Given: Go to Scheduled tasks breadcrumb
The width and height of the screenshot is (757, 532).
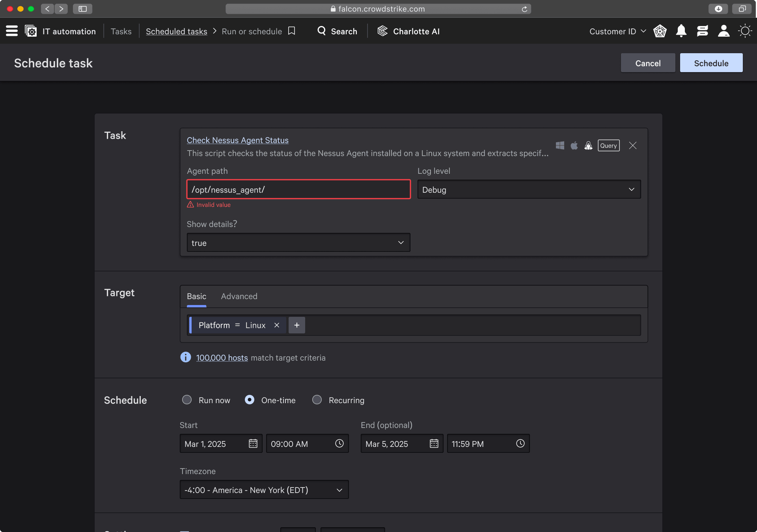Looking at the screenshot, I should click(176, 32).
